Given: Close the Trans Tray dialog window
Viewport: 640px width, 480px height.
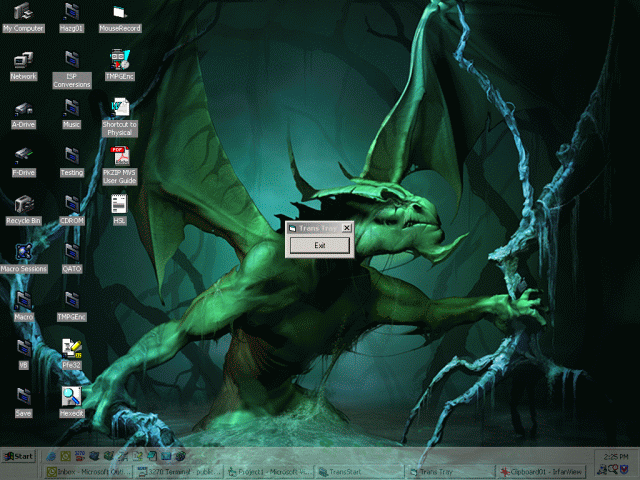Looking at the screenshot, I should 347,228.
